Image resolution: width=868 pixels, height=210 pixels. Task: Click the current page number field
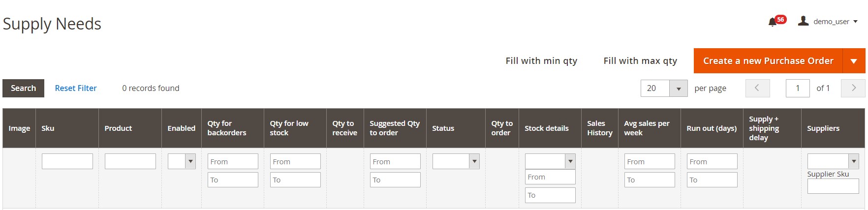(x=798, y=88)
